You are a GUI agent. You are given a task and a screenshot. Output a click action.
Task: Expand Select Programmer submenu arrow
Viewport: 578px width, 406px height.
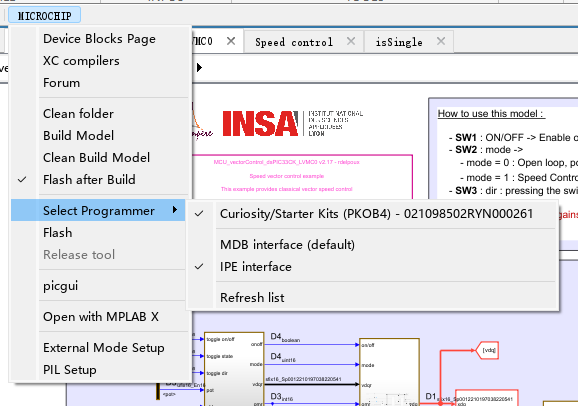click(175, 210)
